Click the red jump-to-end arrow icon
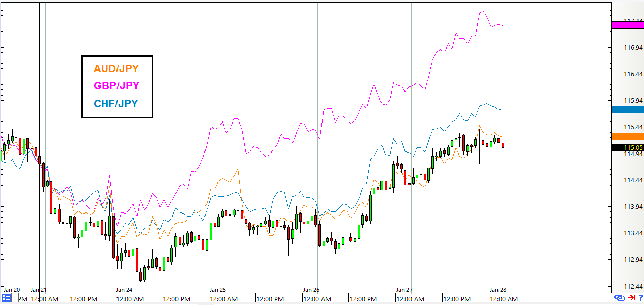Viewport: 644px width, 305px height. coord(631,298)
